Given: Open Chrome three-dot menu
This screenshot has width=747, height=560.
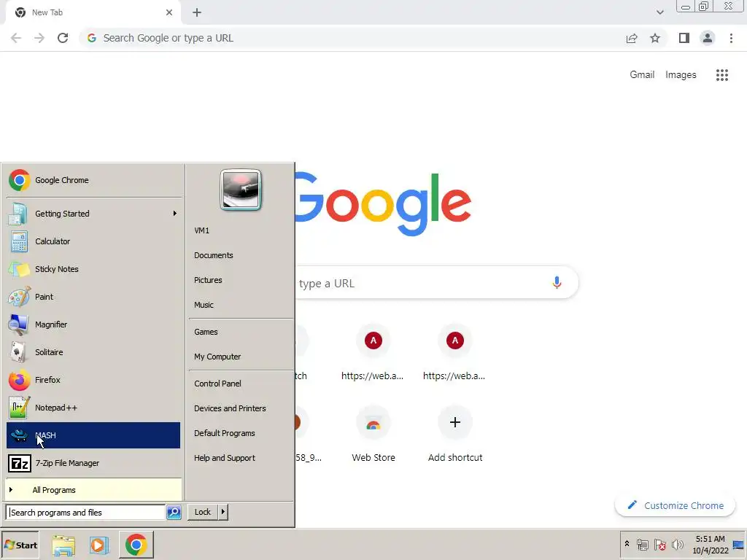Looking at the screenshot, I should coord(731,38).
